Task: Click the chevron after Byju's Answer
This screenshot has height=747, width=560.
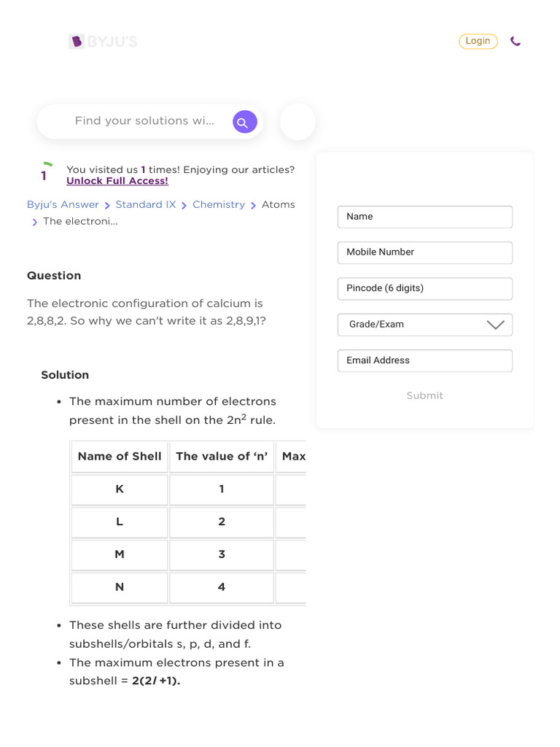Action: (107, 206)
